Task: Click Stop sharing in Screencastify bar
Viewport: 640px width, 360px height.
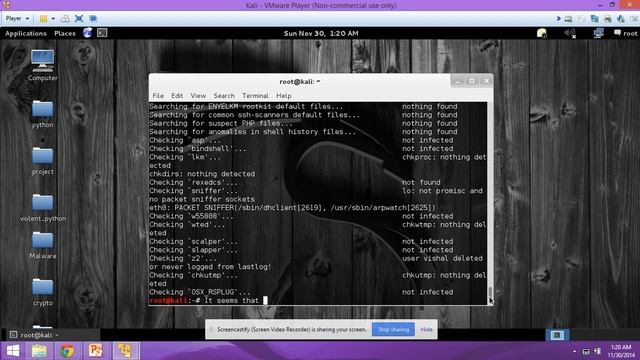Action: (x=393, y=329)
